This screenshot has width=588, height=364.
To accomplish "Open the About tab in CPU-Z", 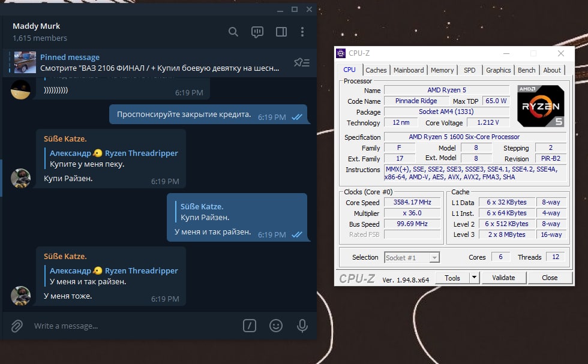I will (552, 70).
